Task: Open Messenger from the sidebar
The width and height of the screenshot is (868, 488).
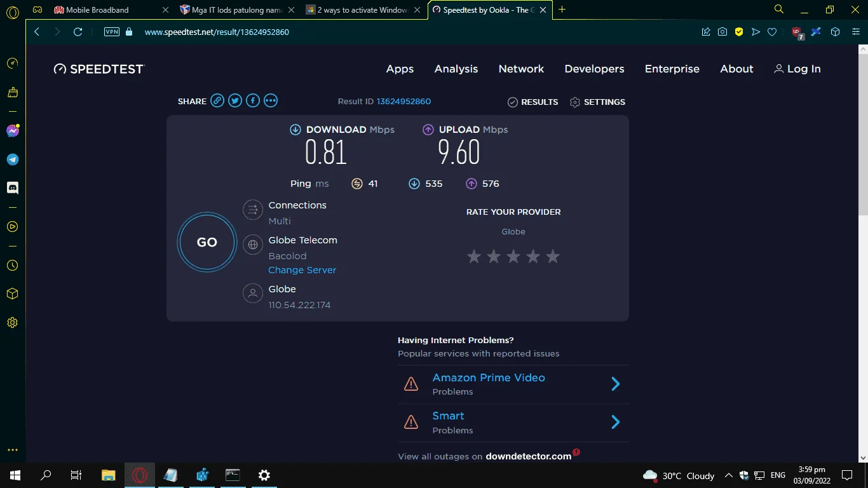Action: pyautogui.click(x=12, y=131)
